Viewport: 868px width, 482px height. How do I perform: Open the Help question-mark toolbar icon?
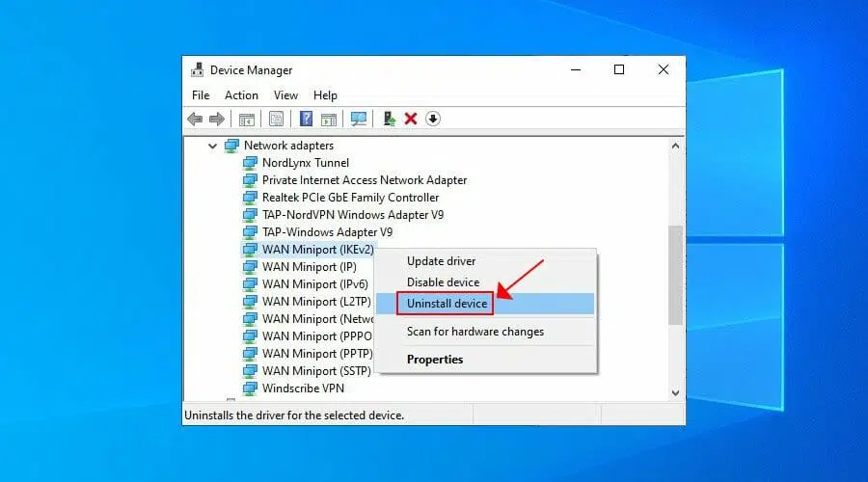tap(306, 119)
